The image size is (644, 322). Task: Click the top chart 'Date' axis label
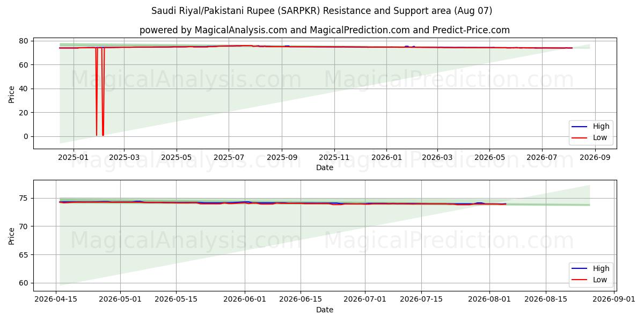coord(325,167)
